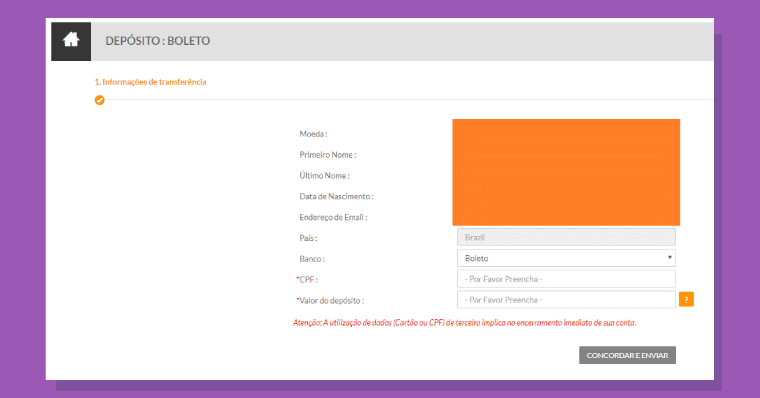Click the Data de Nascimento label
The width and height of the screenshot is (760, 398).
tap(336, 196)
